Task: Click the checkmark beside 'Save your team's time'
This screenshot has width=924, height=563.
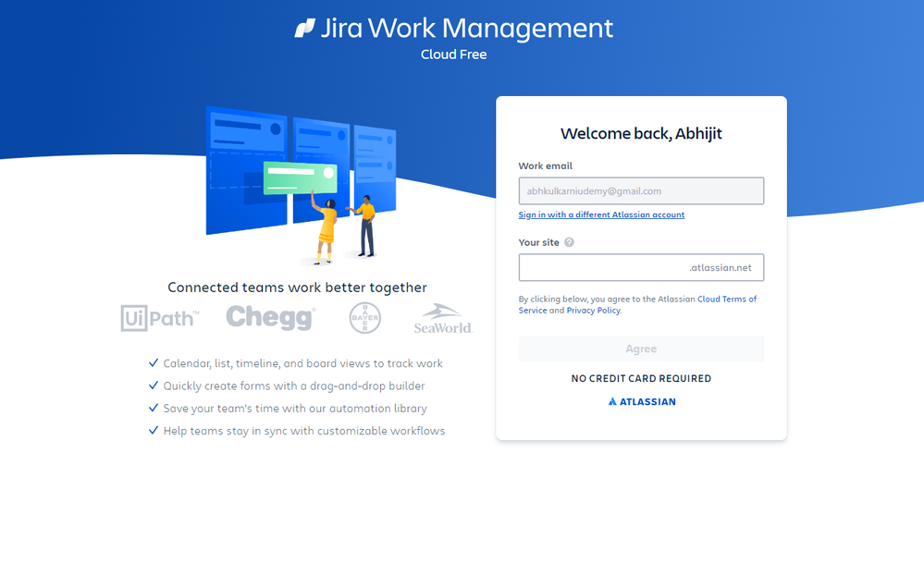Action: [154, 408]
